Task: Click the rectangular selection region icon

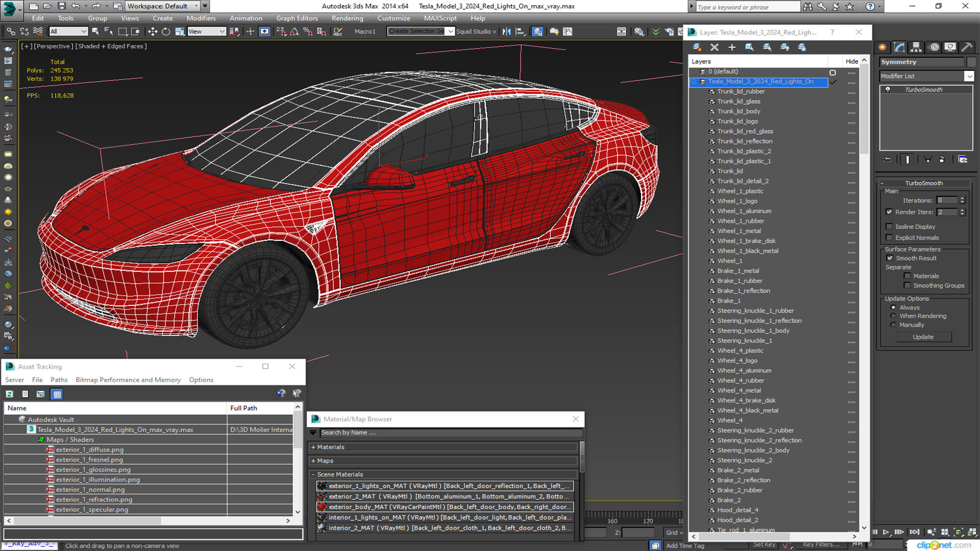Action: 122,32
